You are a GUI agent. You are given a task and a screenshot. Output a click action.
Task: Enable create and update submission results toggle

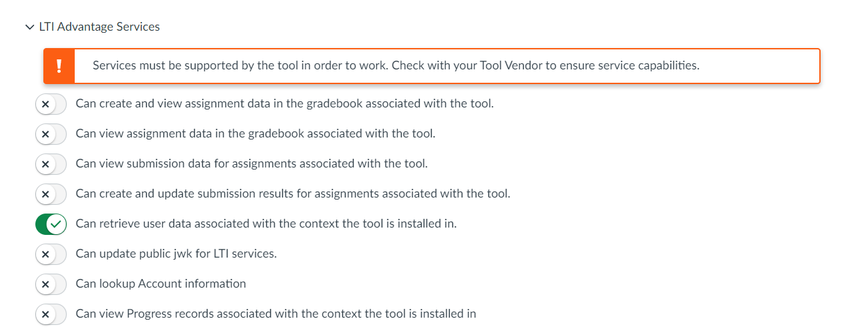(x=51, y=194)
